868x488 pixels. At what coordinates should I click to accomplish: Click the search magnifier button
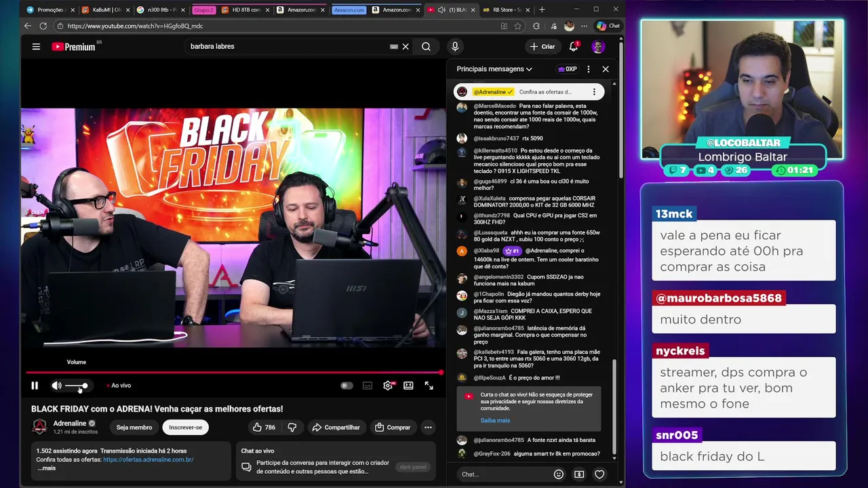[426, 47]
